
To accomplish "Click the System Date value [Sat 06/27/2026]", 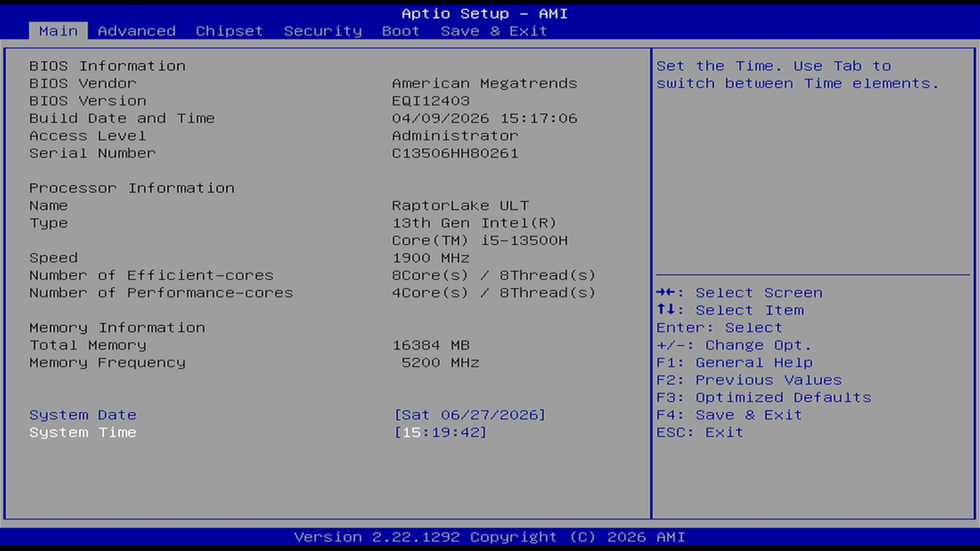I will tap(470, 415).
